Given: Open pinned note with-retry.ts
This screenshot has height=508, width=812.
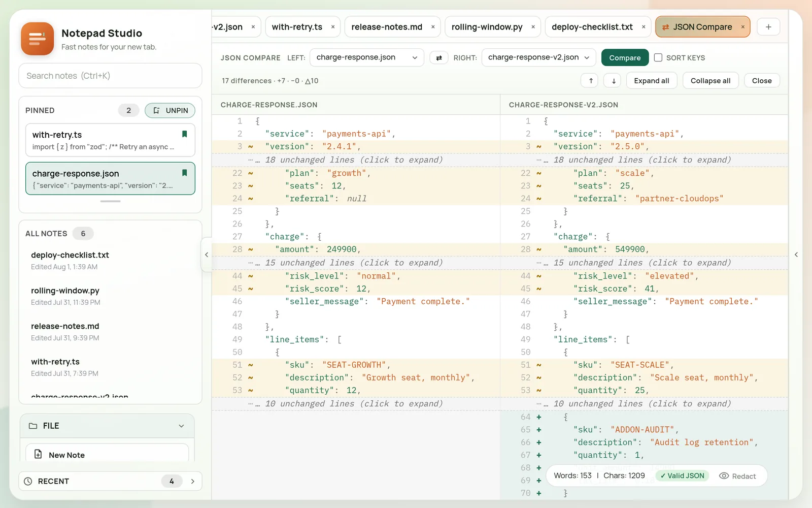Looking at the screenshot, I should point(110,140).
